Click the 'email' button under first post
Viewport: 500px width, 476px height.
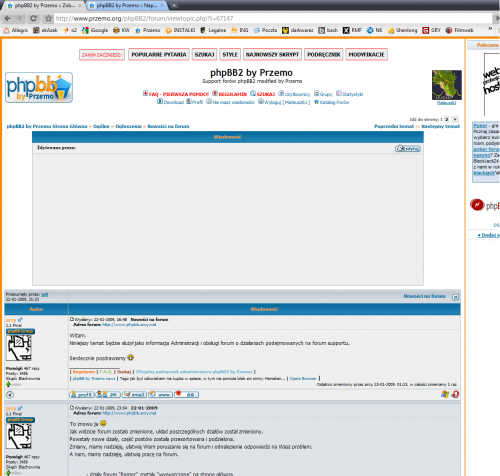[x=134, y=395]
